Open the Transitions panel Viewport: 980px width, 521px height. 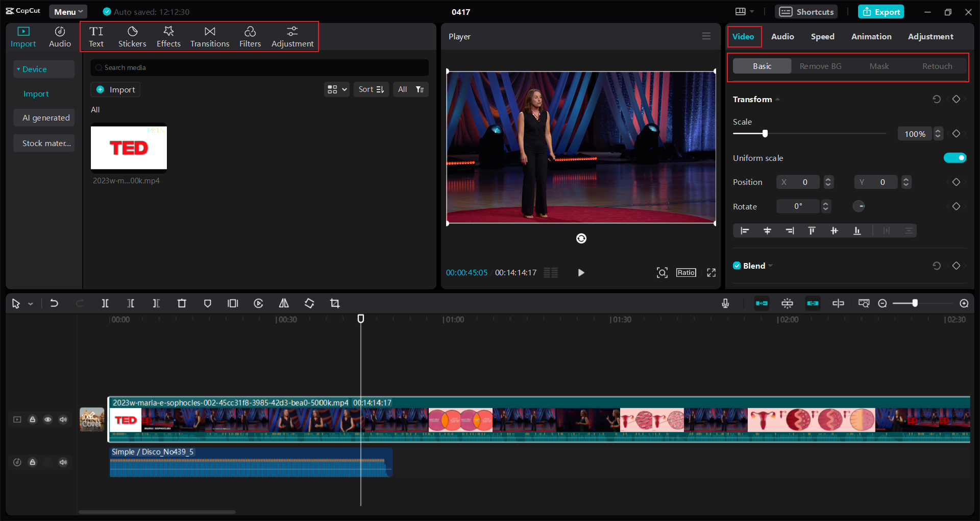[209, 36]
